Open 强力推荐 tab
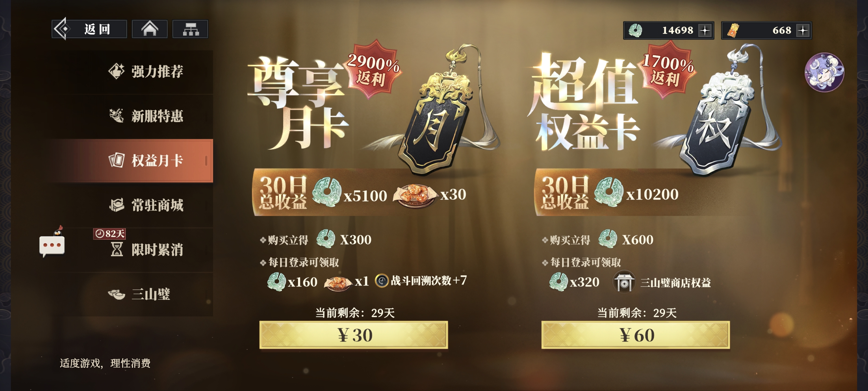 (x=146, y=71)
